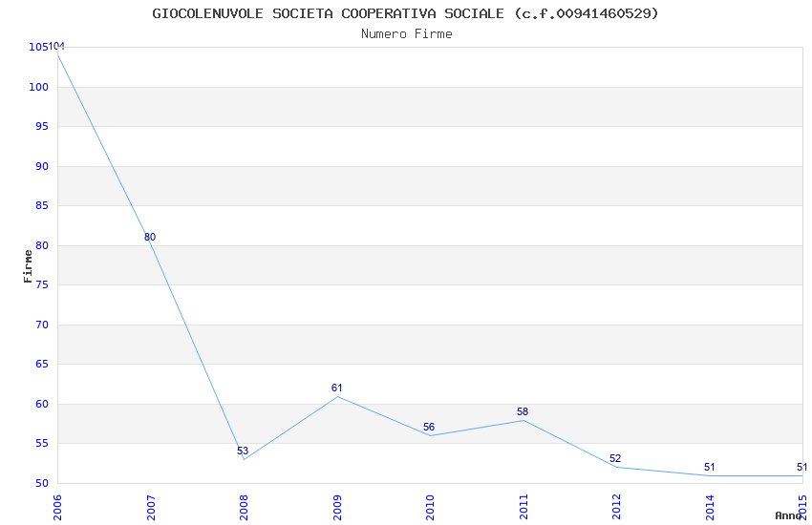Screen dimensions: 812x525
Task: Click y-axis tick label 50
Action: pyautogui.click(x=42, y=483)
